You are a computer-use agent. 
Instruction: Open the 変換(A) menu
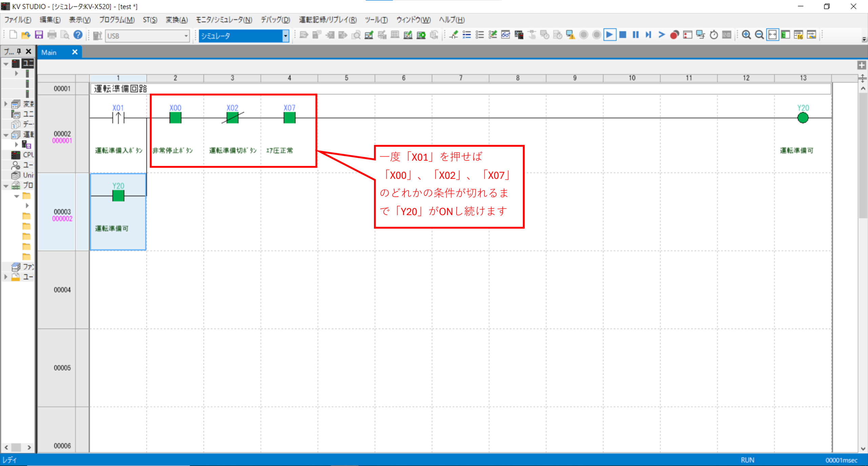(x=176, y=20)
